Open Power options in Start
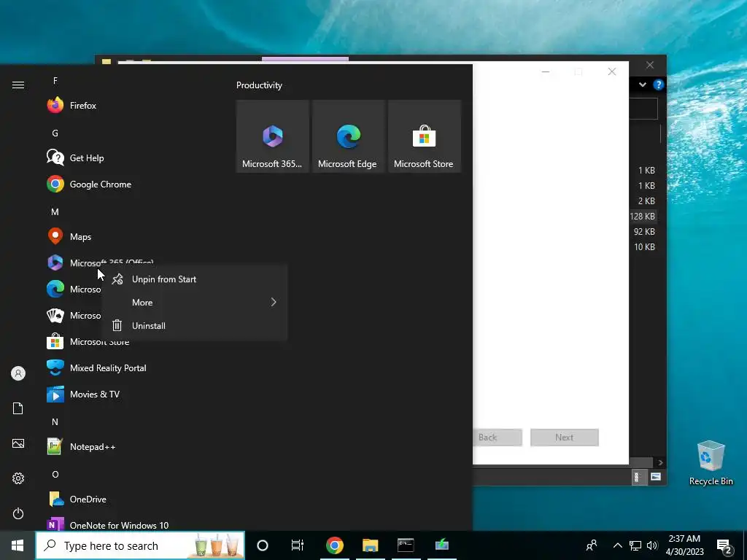This screenshot has width=747, height=560. [18, 513]
